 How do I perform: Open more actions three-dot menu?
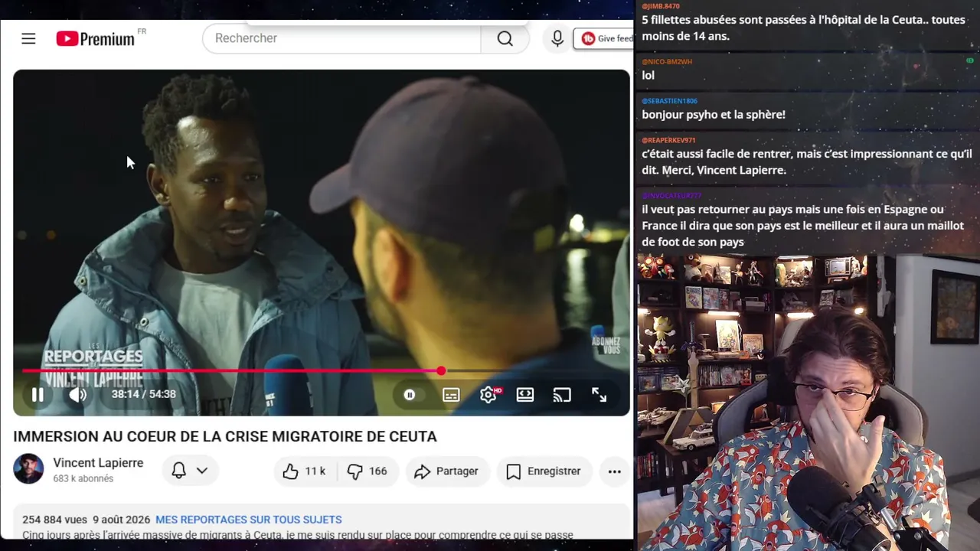(614, 471)
